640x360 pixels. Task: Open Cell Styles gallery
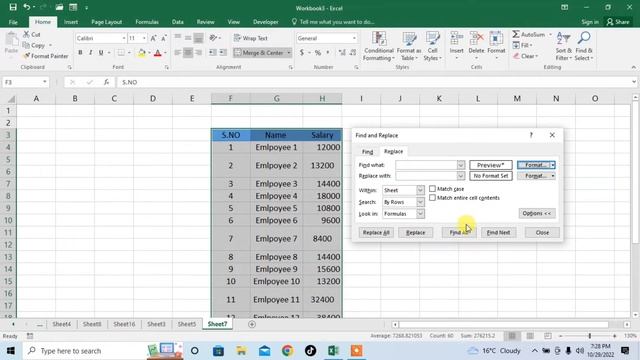[432, 46]
